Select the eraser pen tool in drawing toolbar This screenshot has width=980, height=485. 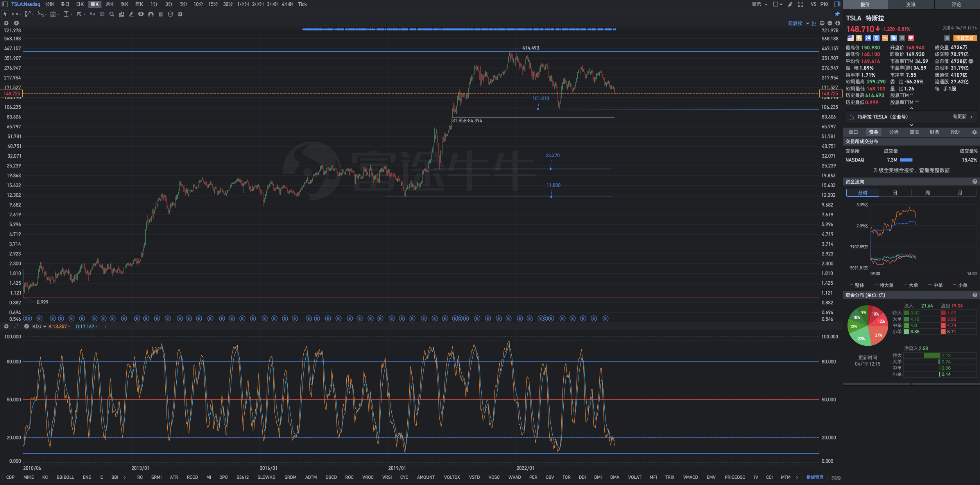point(131,14)
